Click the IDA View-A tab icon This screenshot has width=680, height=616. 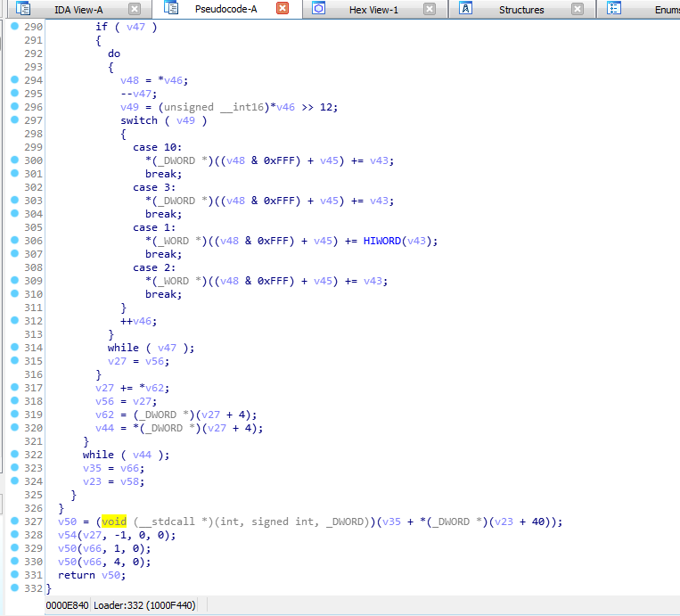coord(23,10)
